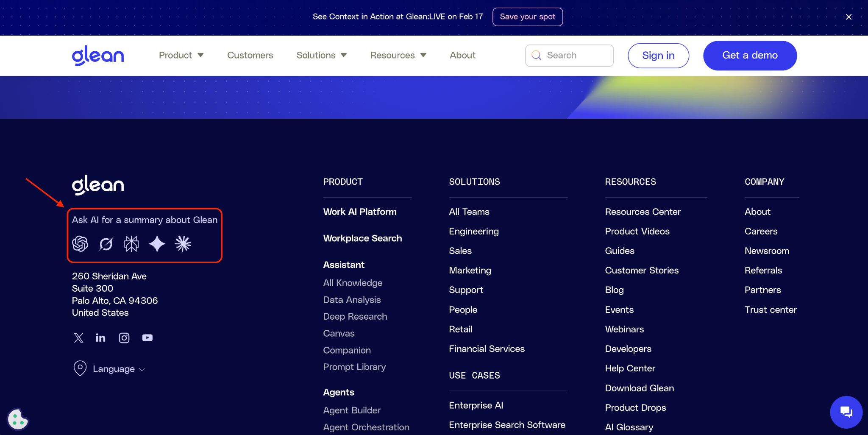The width and height of the screenshot is (868, 435).
Task: Click the Get a demo button
Action: tap(750, 56)
